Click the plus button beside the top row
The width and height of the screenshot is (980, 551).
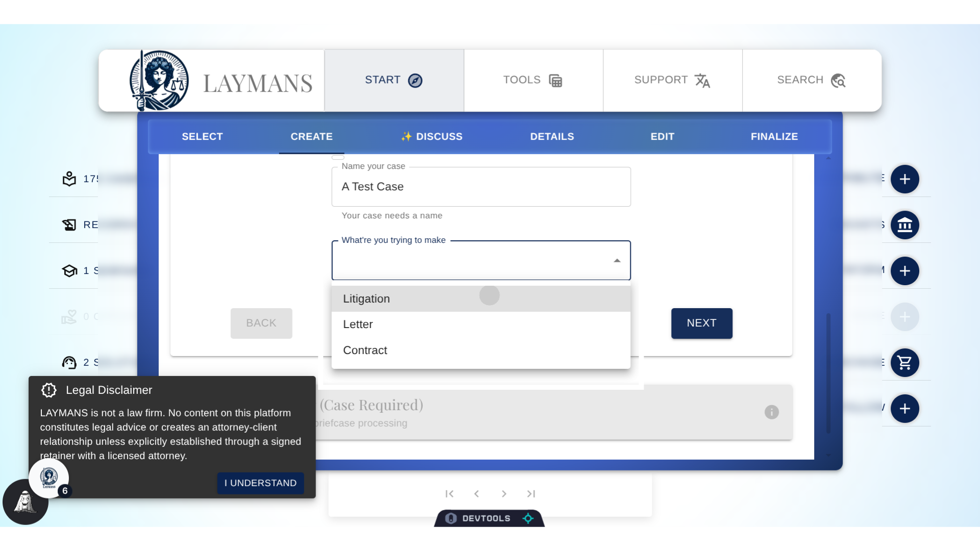coord(904,179)
